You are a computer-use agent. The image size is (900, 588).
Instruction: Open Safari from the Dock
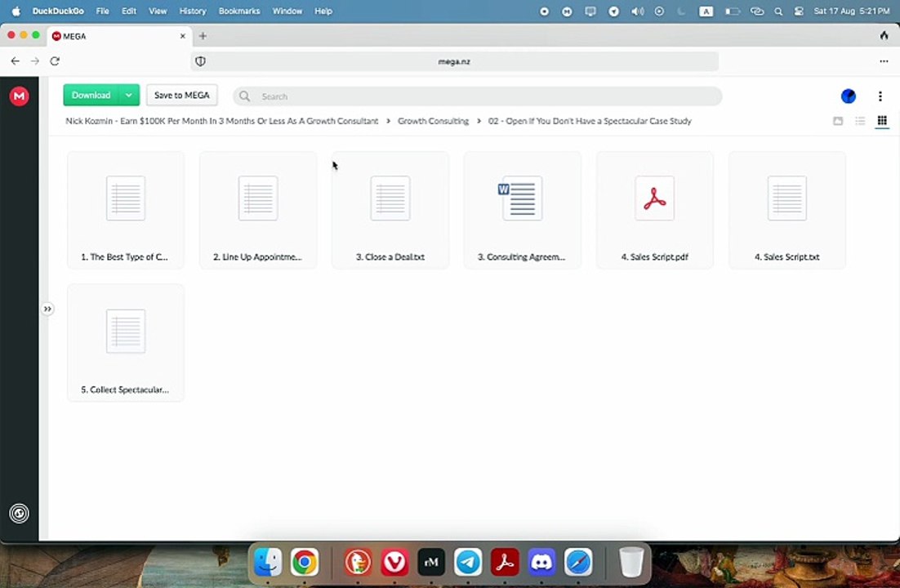click(x=578, y=562)
